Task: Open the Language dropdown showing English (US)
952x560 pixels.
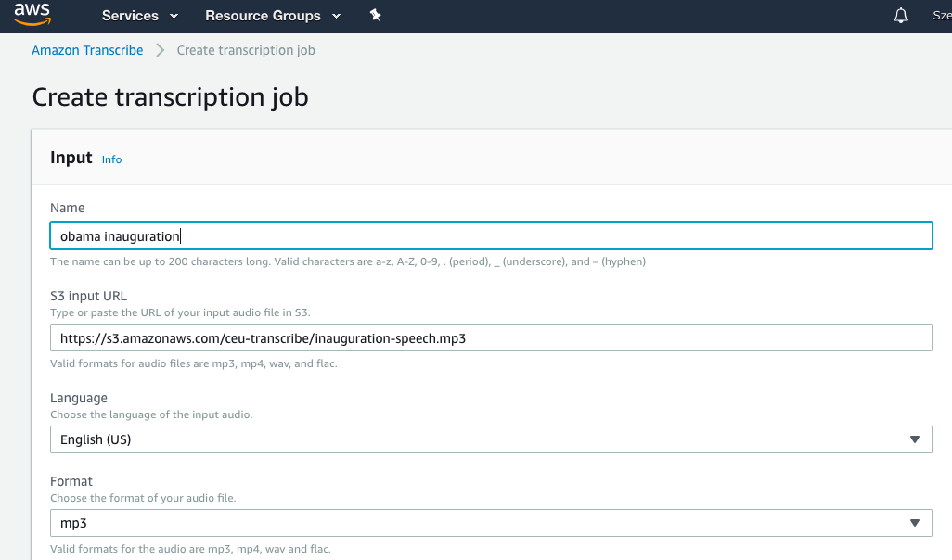Action: click(x=491, y=439)
